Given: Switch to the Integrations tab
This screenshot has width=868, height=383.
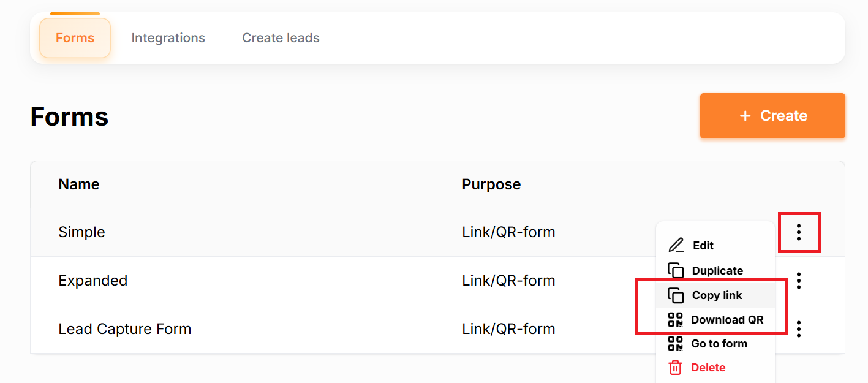Looking at the screenshot, I should tap(168, 38).
